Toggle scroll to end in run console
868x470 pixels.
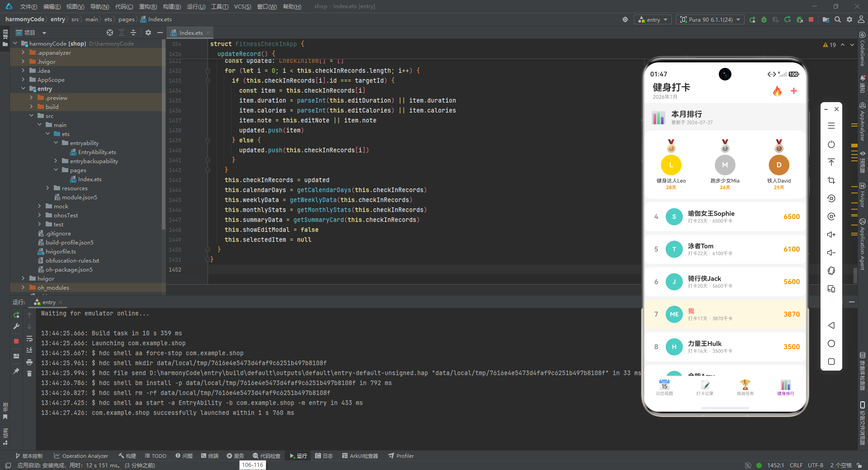pyautogui.click(x=29, y=350)
